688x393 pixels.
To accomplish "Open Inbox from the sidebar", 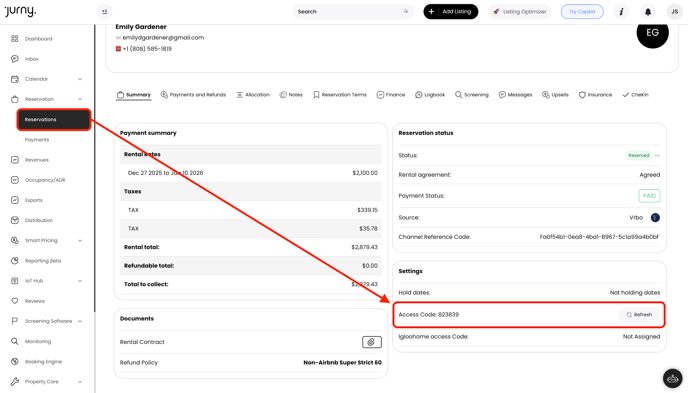I will (x=32, y=59).
